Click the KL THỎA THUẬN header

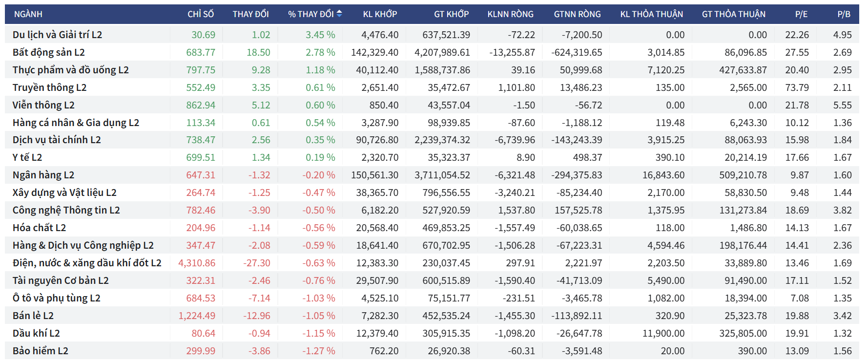(x=651, y=14)
